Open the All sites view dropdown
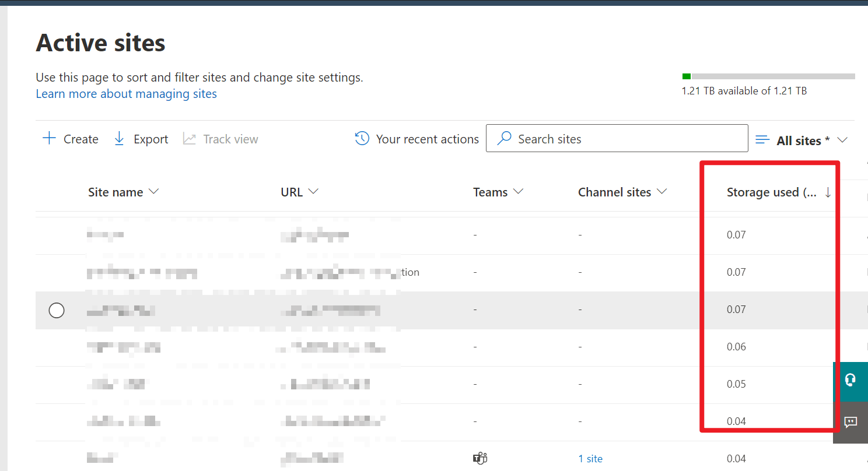The height and width of the screenshot is (471, 868). (842, 140)
